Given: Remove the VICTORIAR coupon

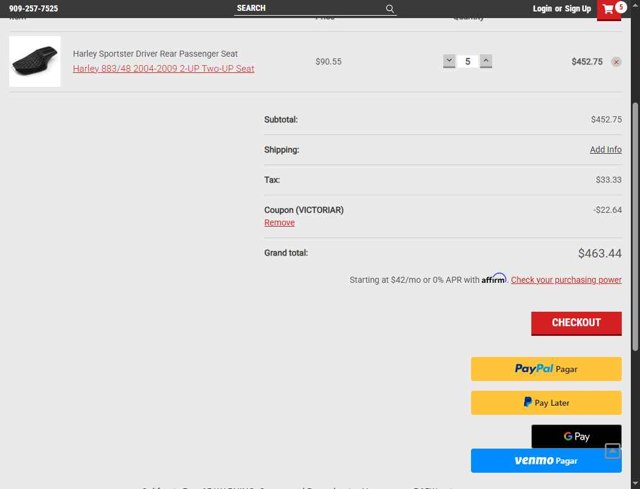Looking at the screenshot, I should pos(279,222).
